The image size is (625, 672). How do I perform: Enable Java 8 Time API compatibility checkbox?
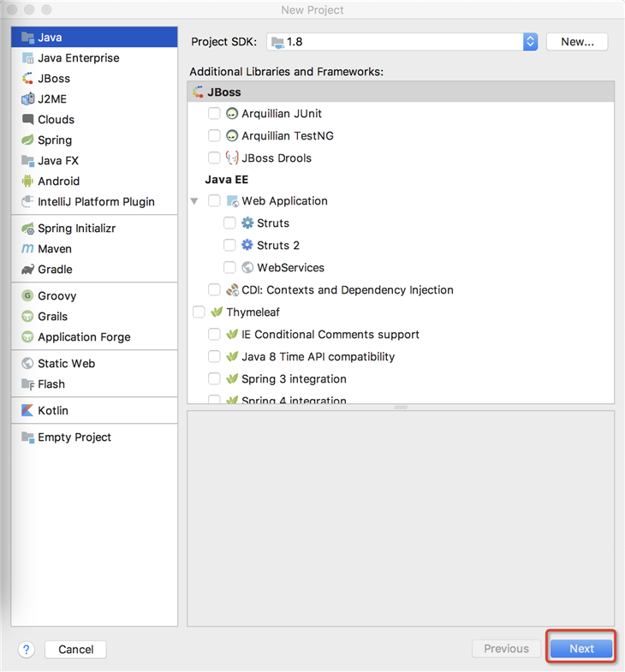coord(214,357)
